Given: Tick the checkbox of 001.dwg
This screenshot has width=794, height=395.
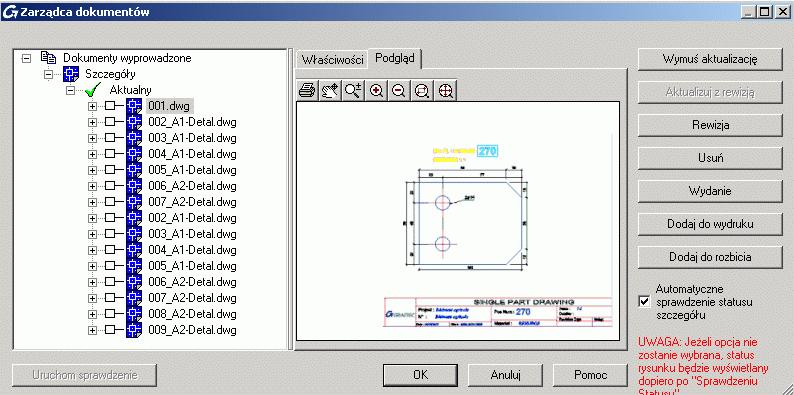Looking at the screenshot, I should 110,106.
